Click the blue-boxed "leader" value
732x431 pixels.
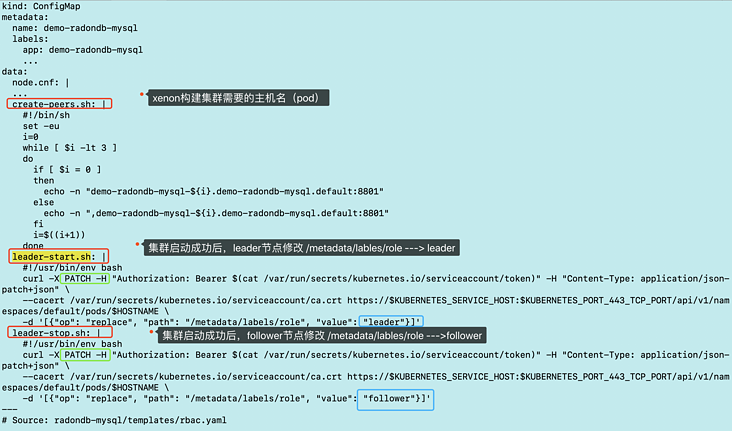391,321
